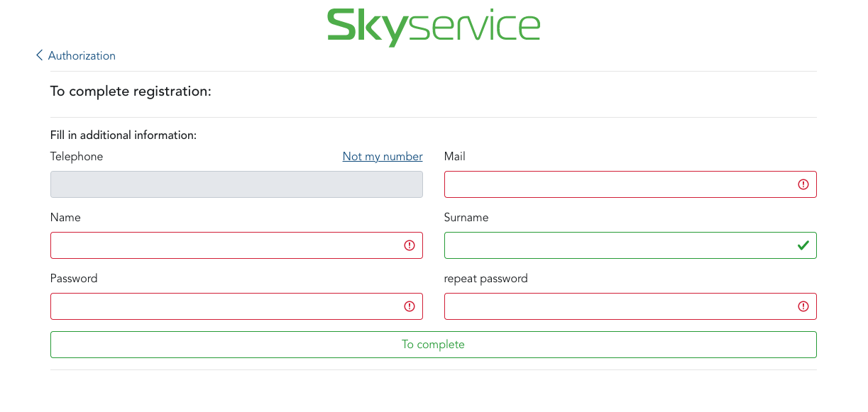The height and width of the screenshot is (412, 868).
Task: Focus the Name input field
Action: (224, 245)
